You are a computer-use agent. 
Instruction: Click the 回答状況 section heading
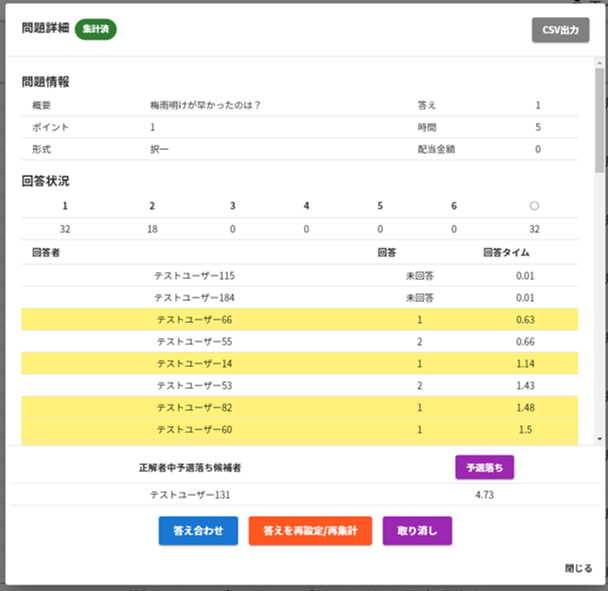click(x=45, y=181)
